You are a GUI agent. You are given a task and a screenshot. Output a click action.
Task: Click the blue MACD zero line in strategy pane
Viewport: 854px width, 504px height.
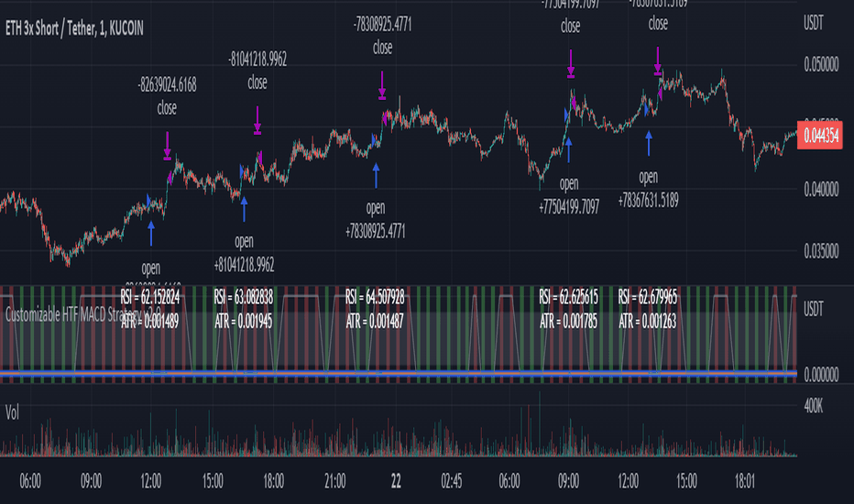(x=399, y=373)
